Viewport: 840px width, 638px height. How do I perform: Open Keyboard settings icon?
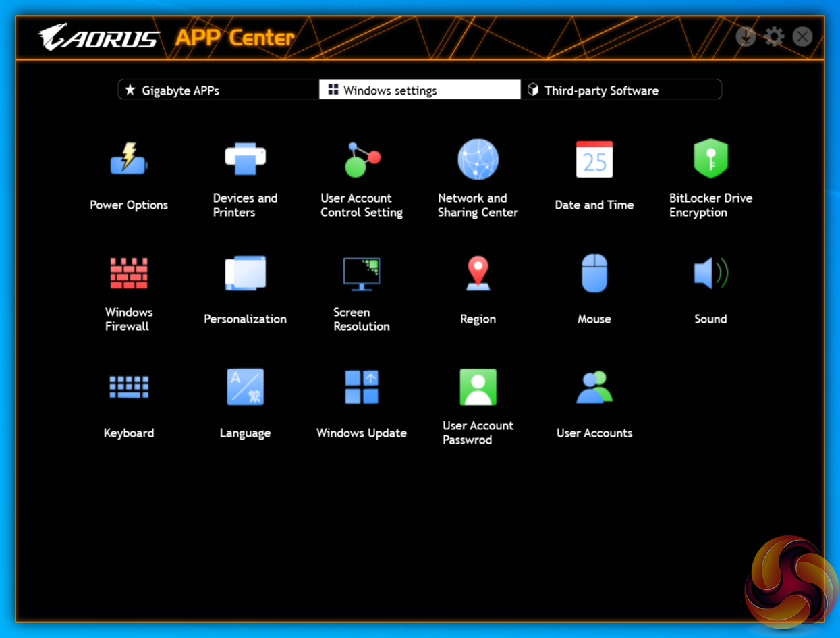[x=129, y=387]
